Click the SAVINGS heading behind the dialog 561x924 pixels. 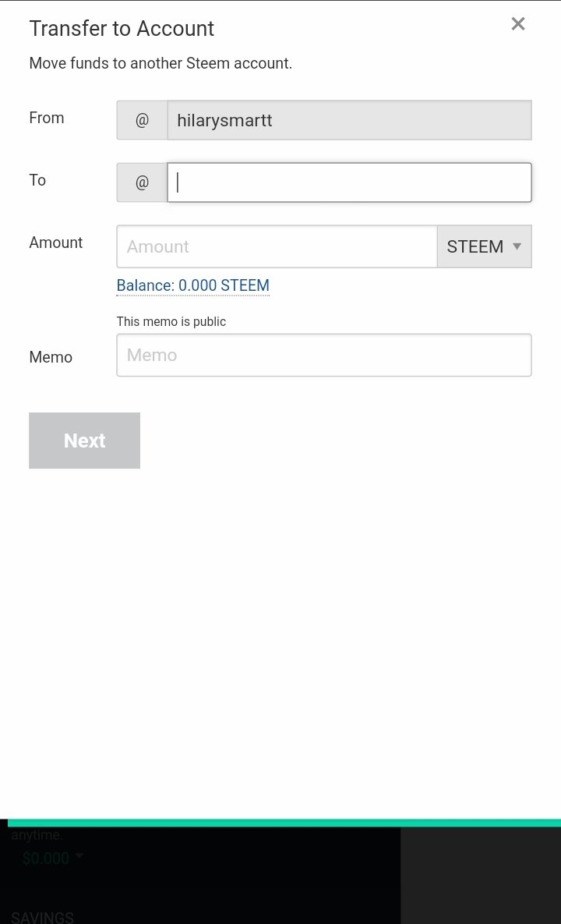click(x=42, y=917)
